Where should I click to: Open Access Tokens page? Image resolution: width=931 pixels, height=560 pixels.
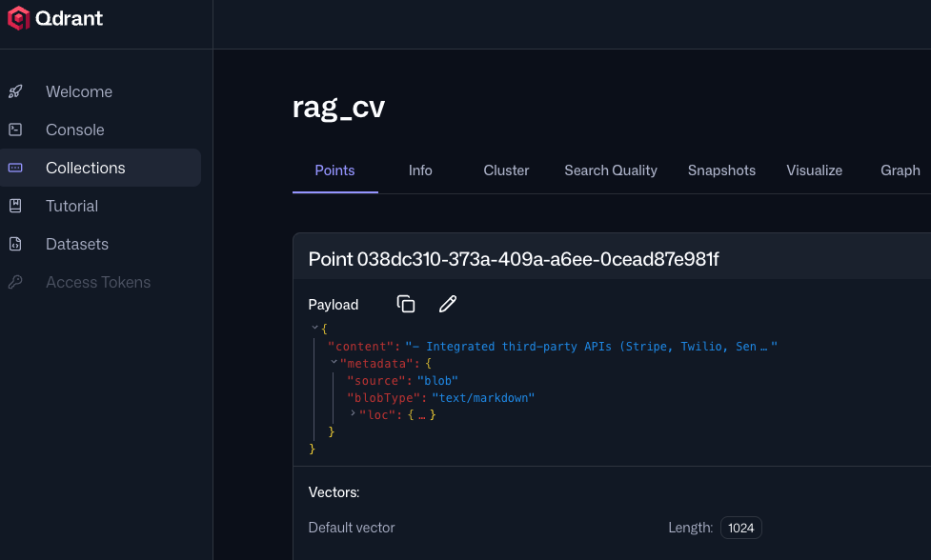[x=100, y=282]
